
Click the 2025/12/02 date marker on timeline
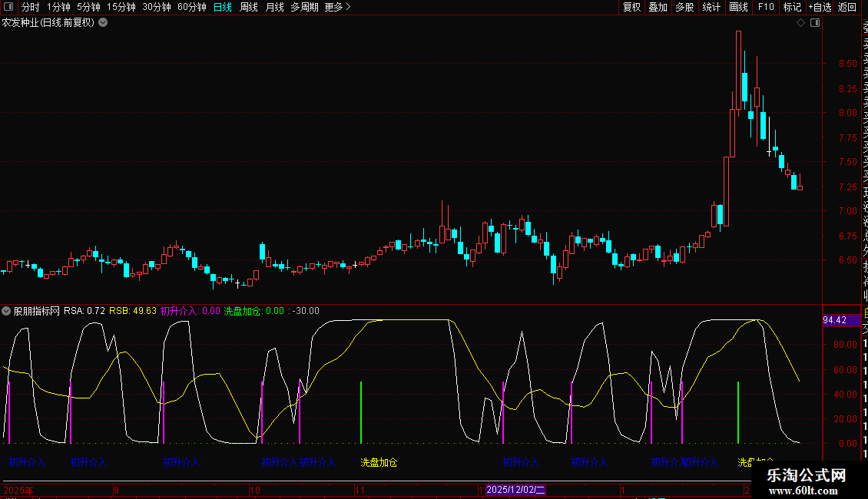coord(515,490)
